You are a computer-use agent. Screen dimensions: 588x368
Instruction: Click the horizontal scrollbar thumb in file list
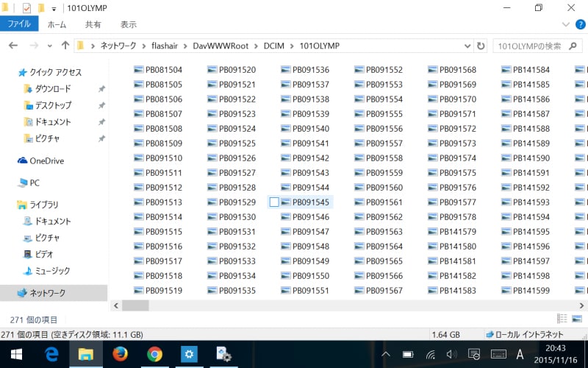coord(135,305)
